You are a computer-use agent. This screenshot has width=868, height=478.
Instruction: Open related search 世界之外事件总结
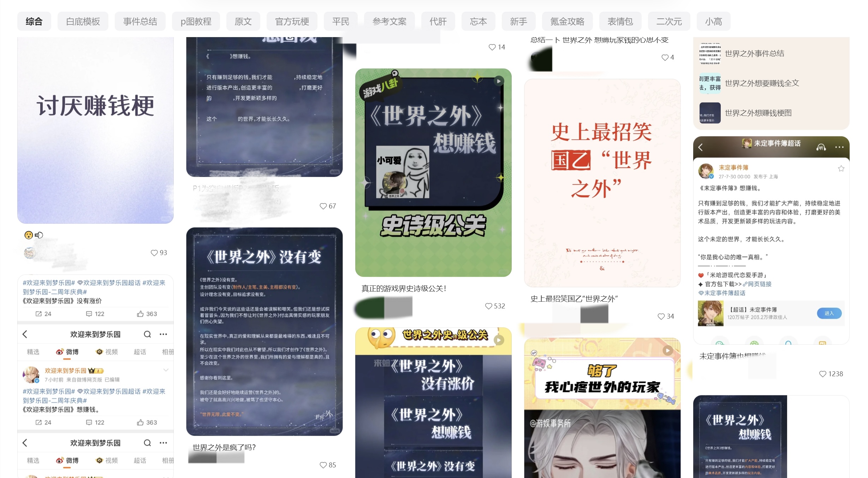[x=755, y=54]
